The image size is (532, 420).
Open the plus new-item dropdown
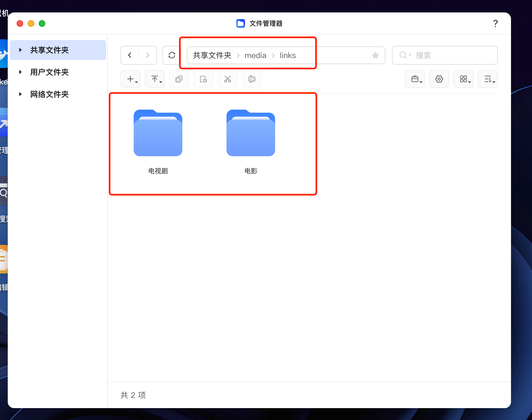point(131,79)
